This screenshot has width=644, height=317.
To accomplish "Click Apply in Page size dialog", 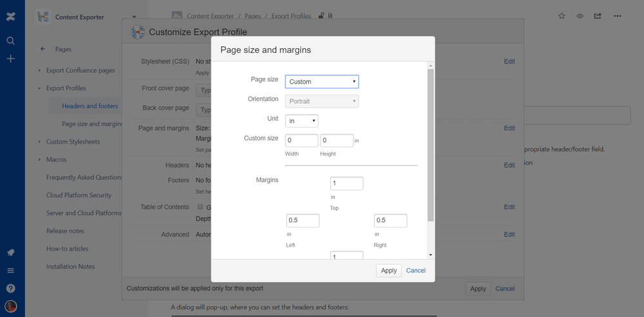I will tap(389, 271).
